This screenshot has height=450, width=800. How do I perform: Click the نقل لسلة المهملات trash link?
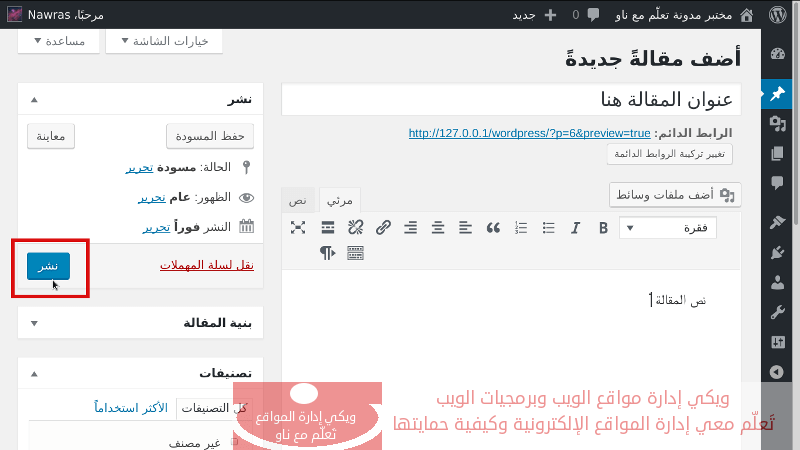[207, 265]
